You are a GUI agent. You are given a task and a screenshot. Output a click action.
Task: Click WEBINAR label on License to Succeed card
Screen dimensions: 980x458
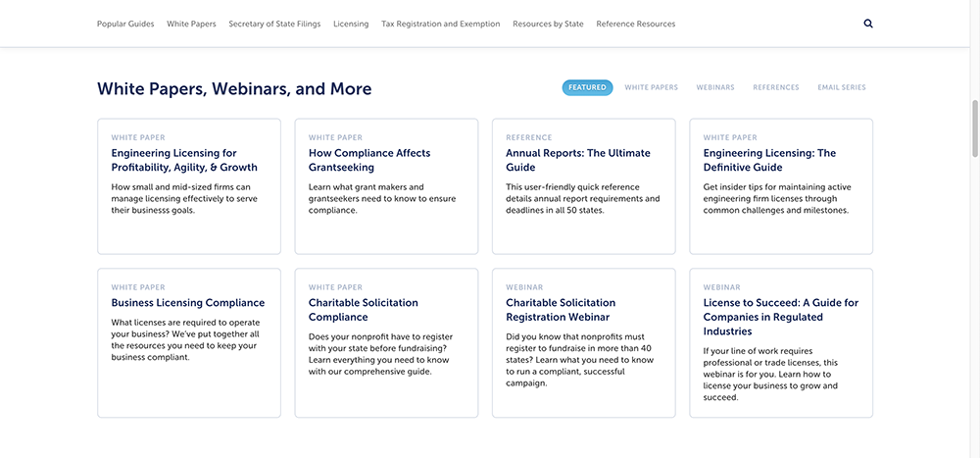[722, 287]
